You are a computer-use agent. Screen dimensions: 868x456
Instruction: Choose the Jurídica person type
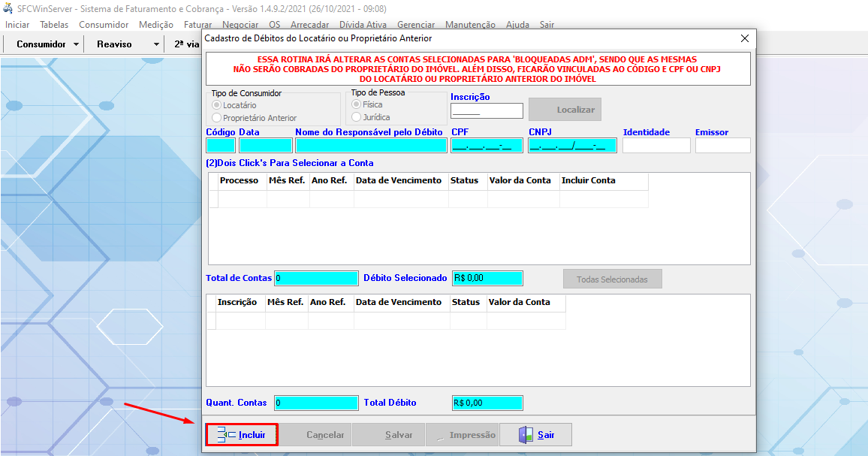click(x=357, y=117)
